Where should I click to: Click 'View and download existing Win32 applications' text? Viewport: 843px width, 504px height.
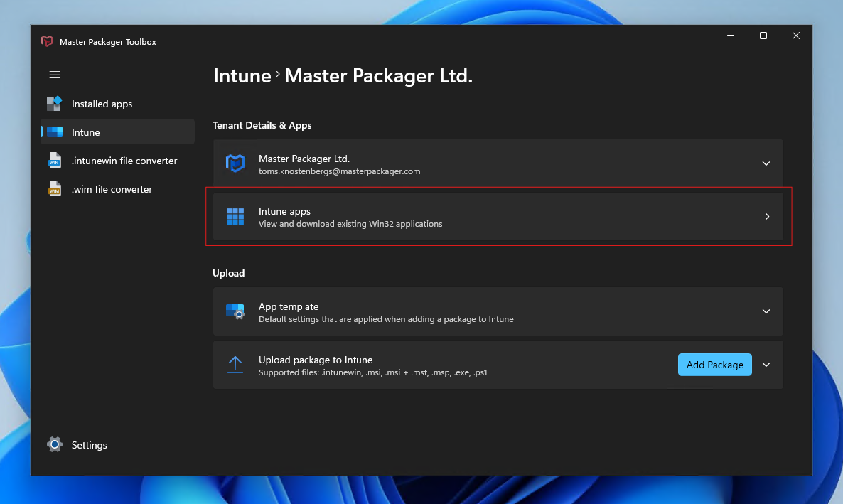(x=350, y=225)
